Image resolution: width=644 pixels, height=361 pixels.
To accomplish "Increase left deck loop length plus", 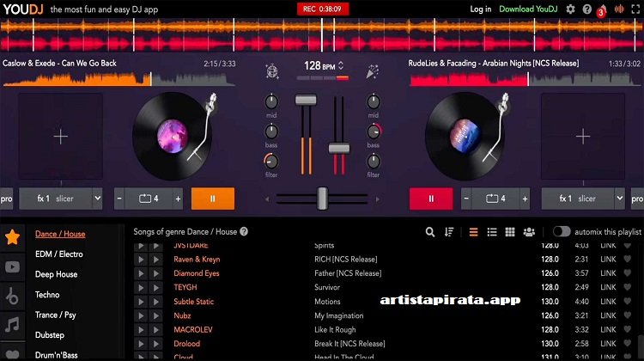I will coord(178,199).
